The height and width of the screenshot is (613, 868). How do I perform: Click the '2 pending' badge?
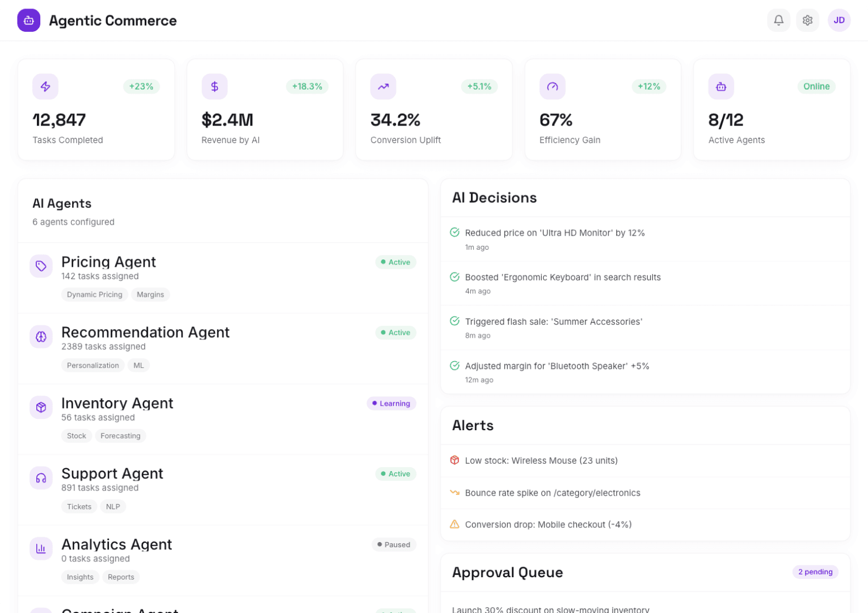(x=815, y=572)
